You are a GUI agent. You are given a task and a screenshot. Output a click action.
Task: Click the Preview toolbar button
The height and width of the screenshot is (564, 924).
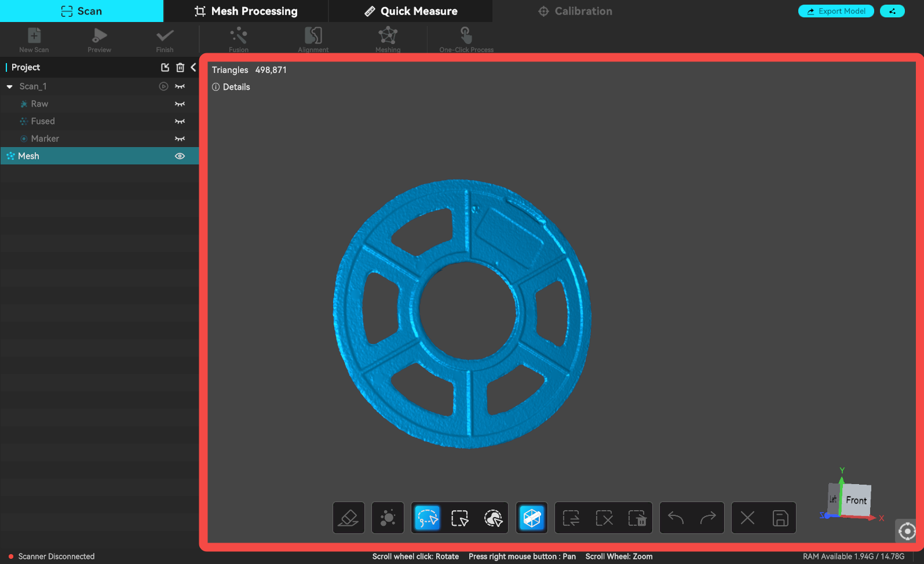point(100,39)
